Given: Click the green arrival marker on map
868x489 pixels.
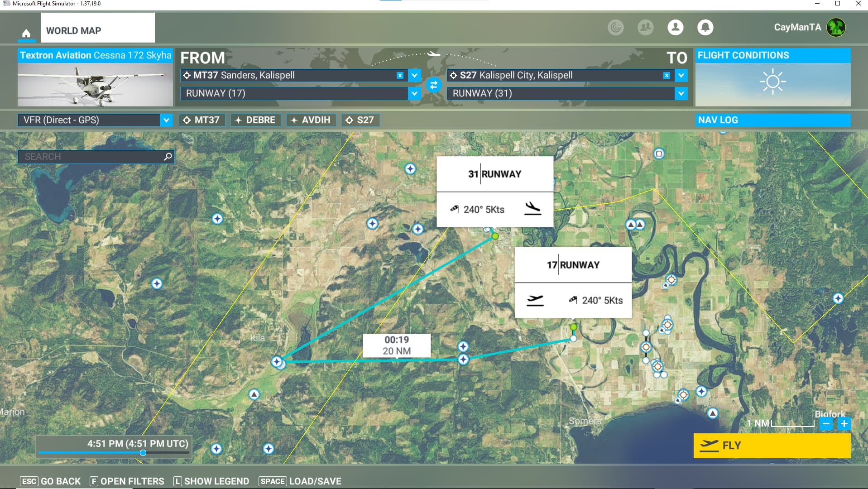Looking at the screenshot, I should point(495,236).
